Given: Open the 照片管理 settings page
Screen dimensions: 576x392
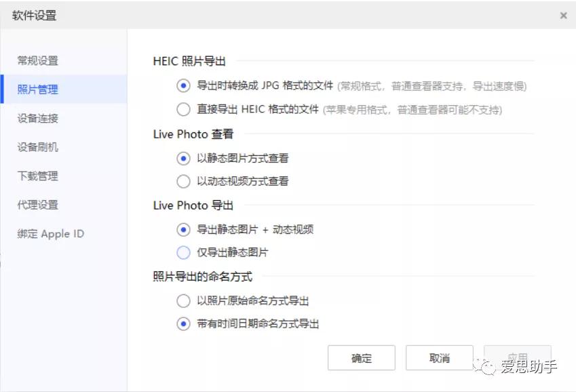Looking at the screenshot, I should point(42,89).
